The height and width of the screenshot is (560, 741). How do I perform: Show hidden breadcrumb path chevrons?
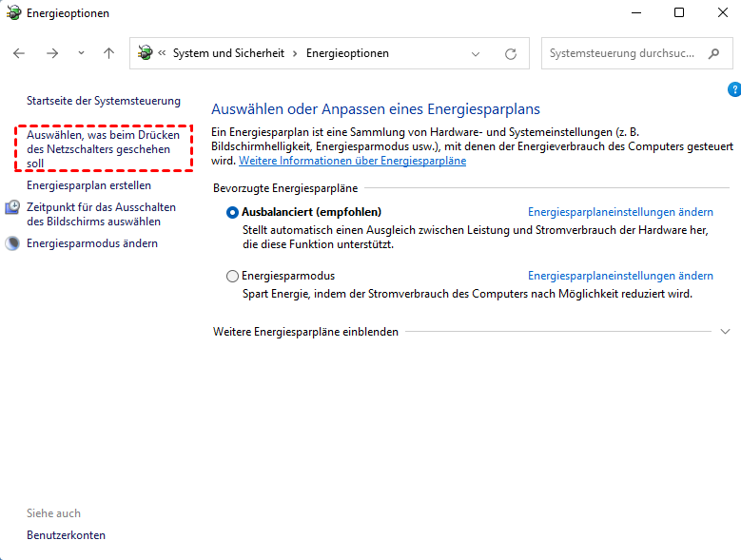[162, 53]
